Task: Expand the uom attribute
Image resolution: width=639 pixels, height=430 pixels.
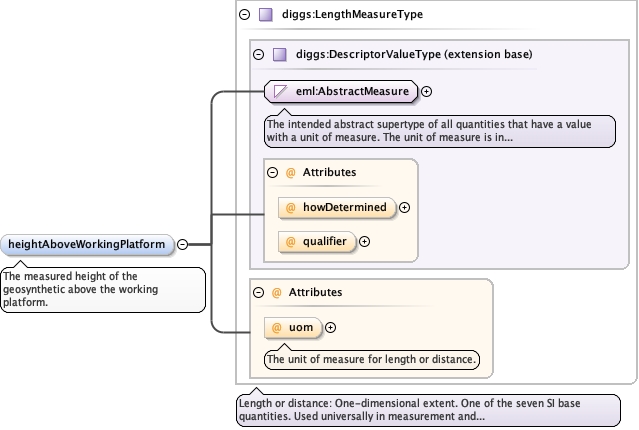Action: pos(331,328)
